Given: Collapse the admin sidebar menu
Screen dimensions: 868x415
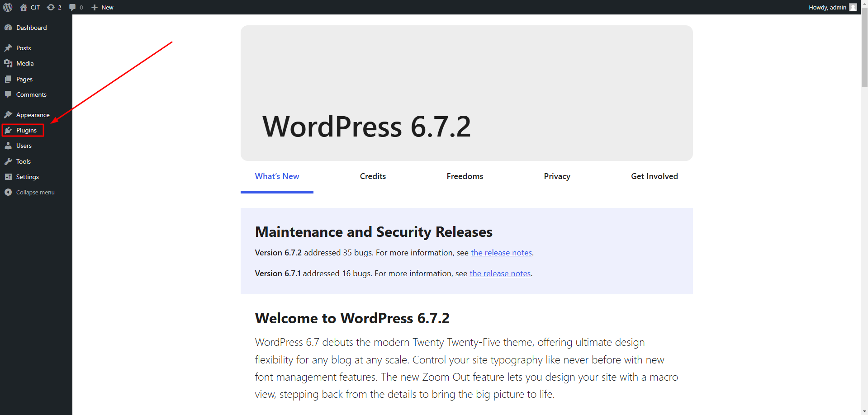Looking at the screenshot, I should tap(36, 192).
